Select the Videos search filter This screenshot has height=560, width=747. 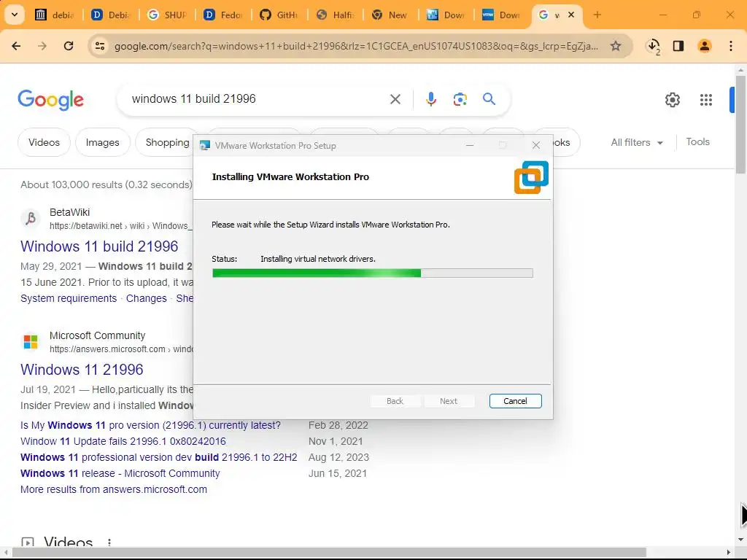(x=44, y=142)
